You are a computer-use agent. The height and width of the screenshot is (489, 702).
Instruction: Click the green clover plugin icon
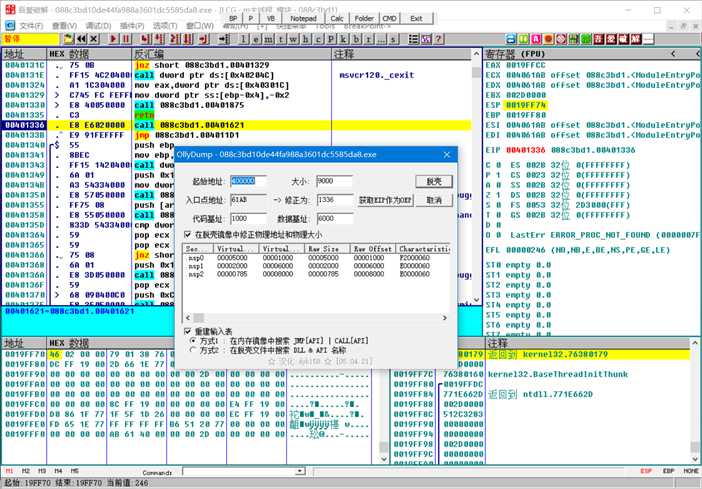(586, 39)
